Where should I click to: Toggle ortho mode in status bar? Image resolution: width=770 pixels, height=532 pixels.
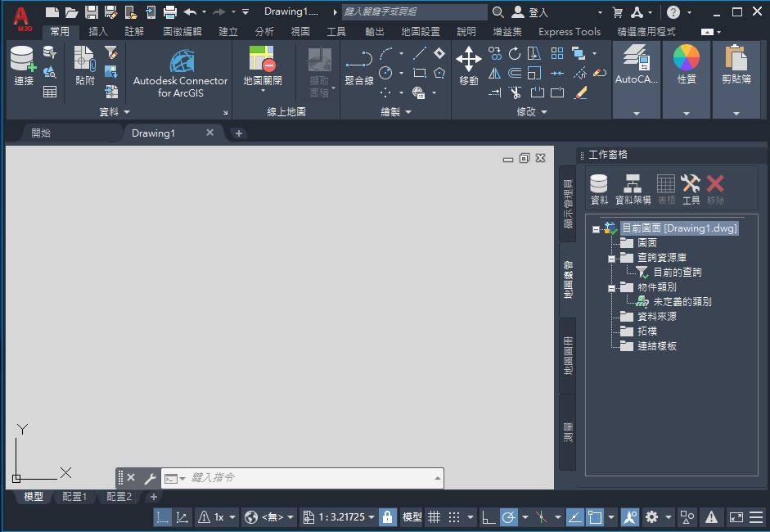pos(489,517)
